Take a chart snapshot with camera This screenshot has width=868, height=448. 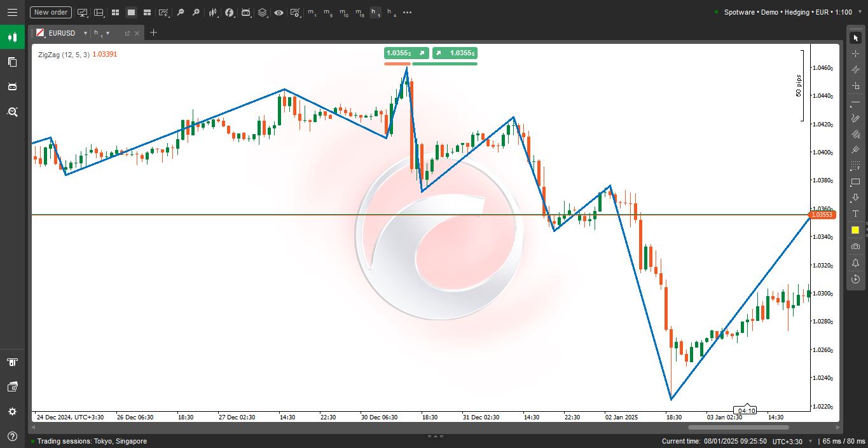855,247
